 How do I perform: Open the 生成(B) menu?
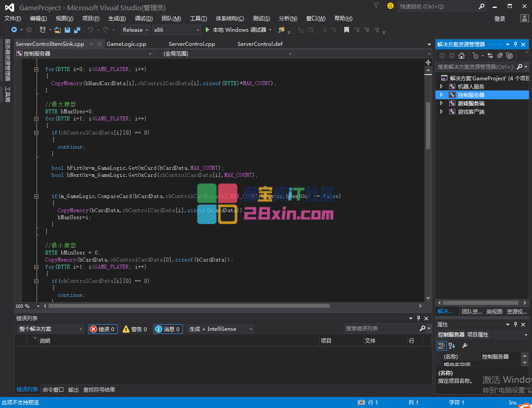(x=117, y=19)
